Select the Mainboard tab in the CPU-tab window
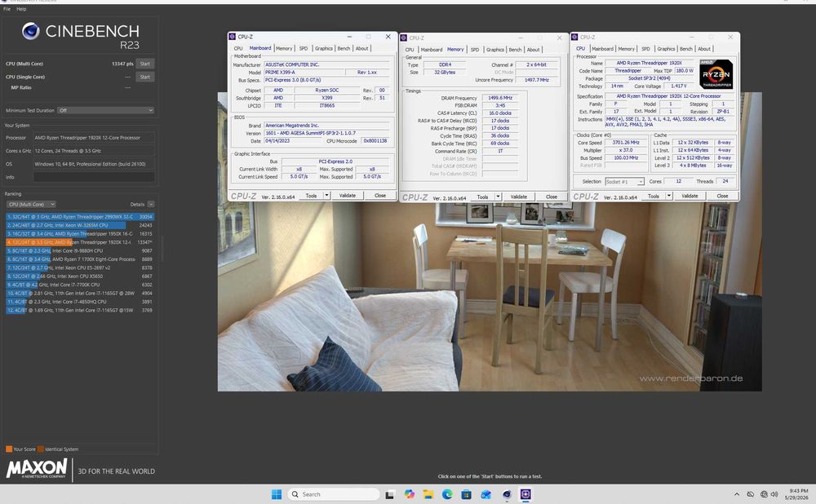The height and width of the screenshot is (504, 816). (602, 49)
